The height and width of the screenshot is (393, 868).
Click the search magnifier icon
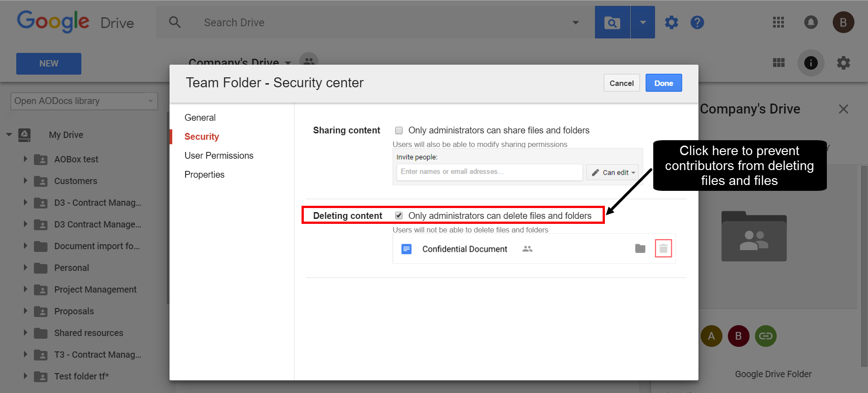coord(175,22)
